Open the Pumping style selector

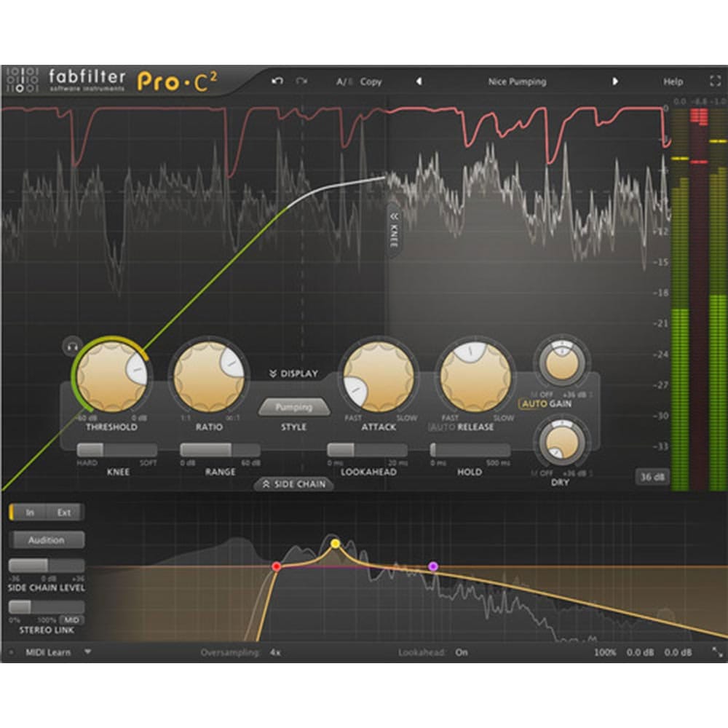pyautogui.click(x=293, y=407)
